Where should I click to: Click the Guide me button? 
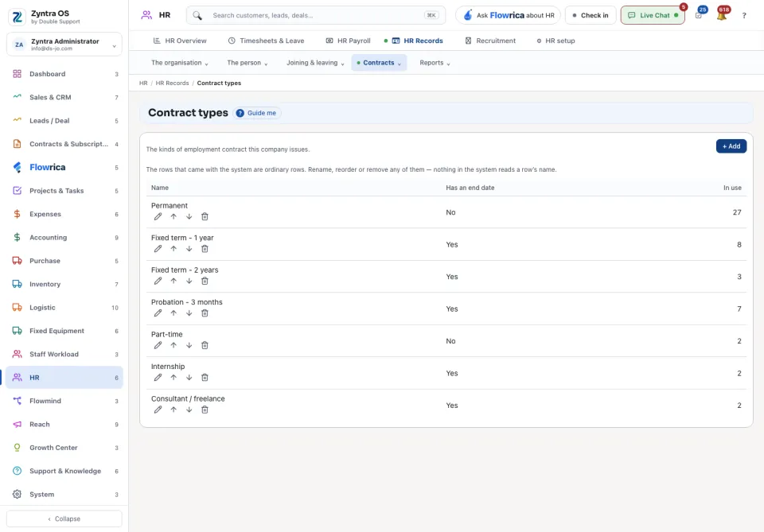(257, 113)
